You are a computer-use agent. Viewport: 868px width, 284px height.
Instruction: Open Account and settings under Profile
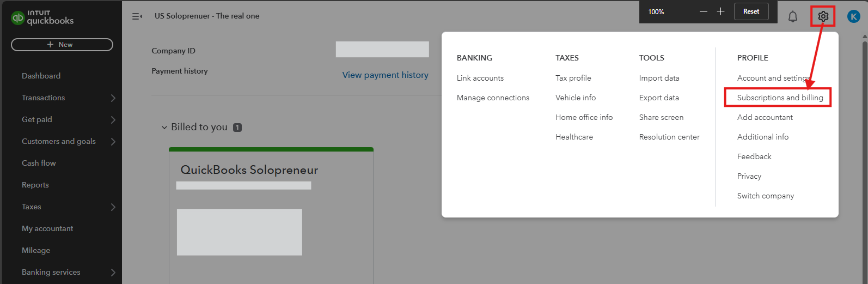(x=773, y=78)
